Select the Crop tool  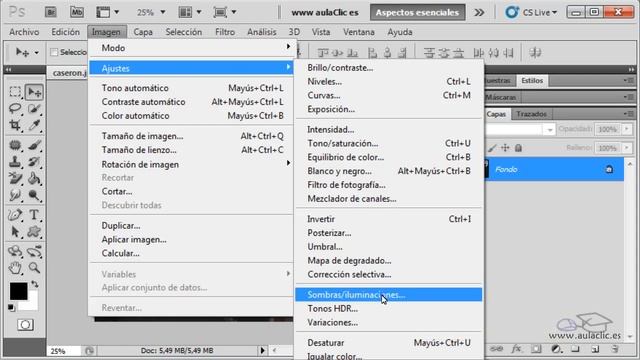tap(15, 125)
